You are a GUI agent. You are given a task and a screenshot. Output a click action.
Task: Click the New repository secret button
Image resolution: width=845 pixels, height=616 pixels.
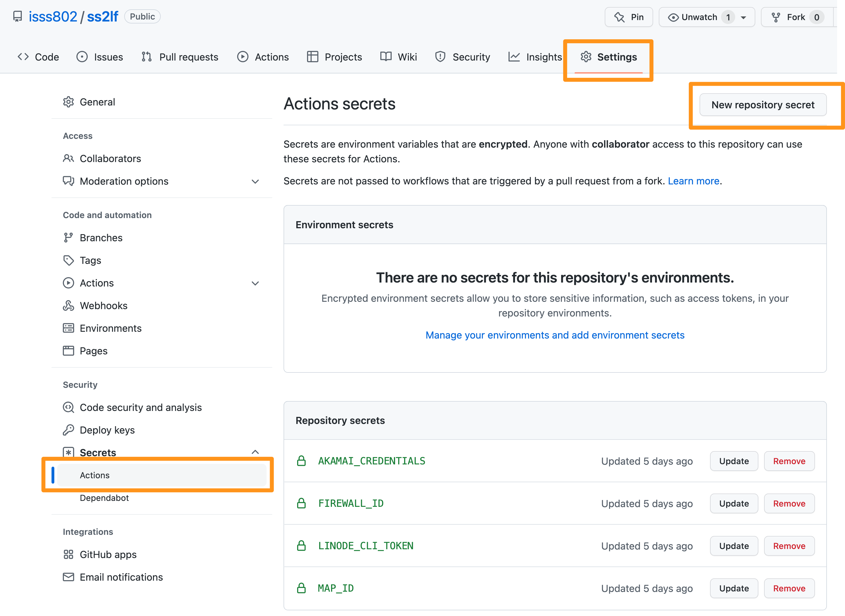[763, 105]
